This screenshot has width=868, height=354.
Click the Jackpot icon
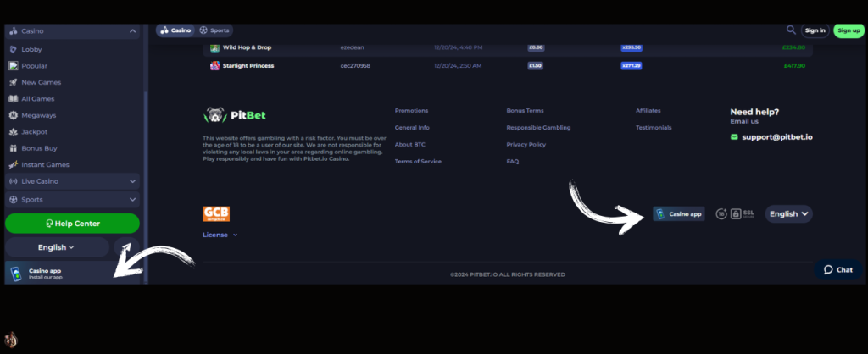[14, 132]
